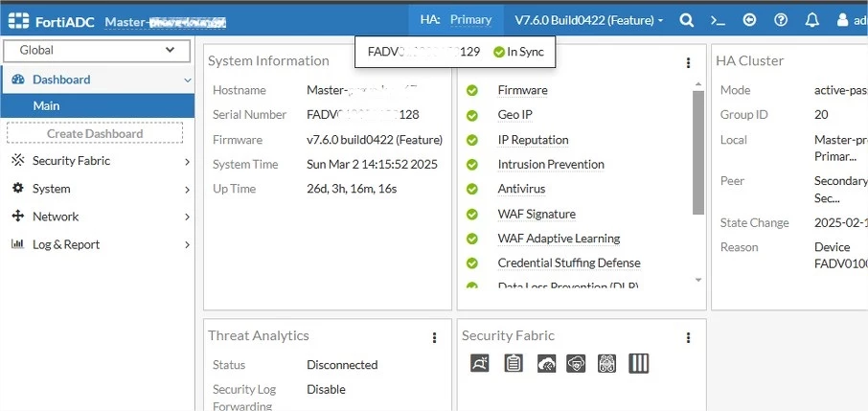Image resolution: width=868 pixels, height=411 pixels.
Task: Click the firmware value v7.6.0 build0422
Action: (375, 140)
